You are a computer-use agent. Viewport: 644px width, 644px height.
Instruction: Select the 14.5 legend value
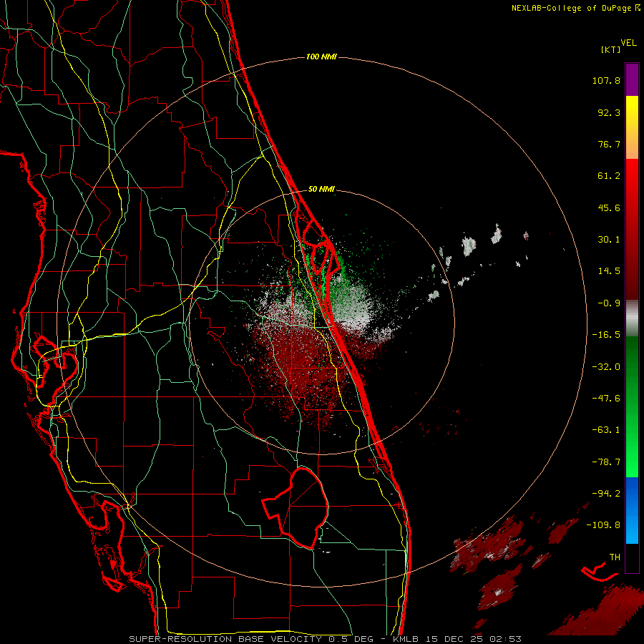click(x=609, y=271)
